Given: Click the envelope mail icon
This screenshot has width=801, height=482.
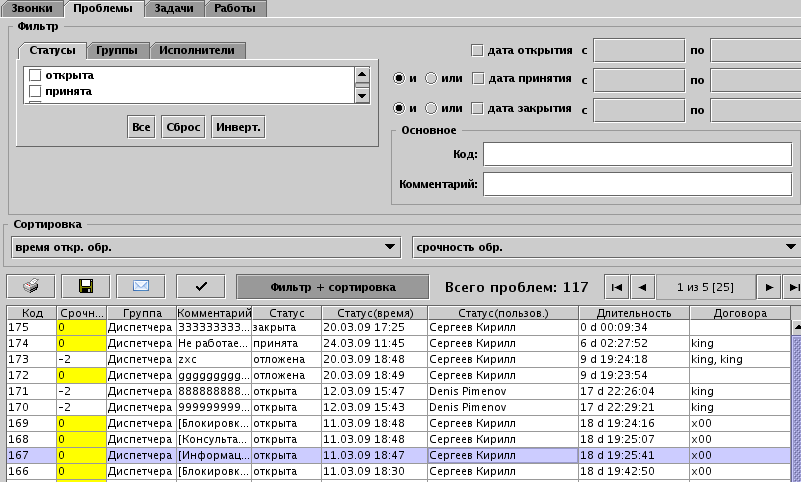Looking at the screenshot, I should click(x=141, y=287).
